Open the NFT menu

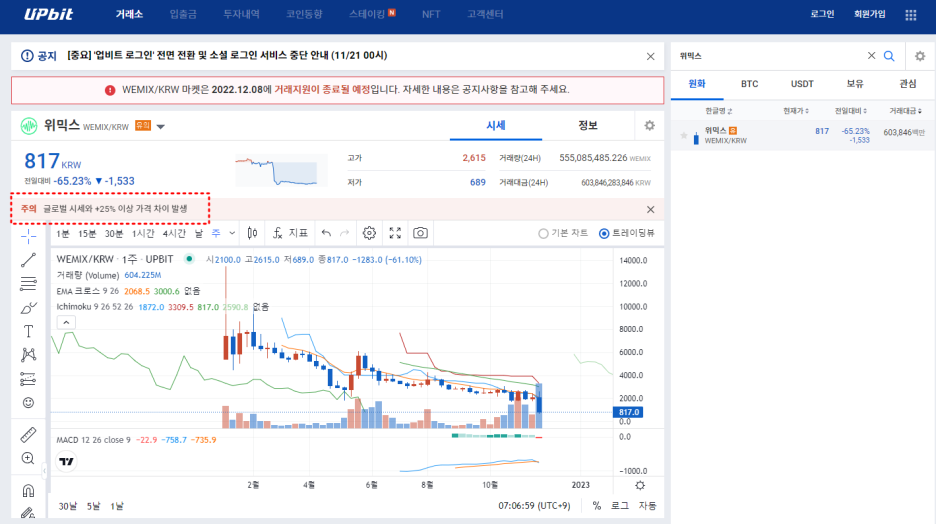coord(431,14)
